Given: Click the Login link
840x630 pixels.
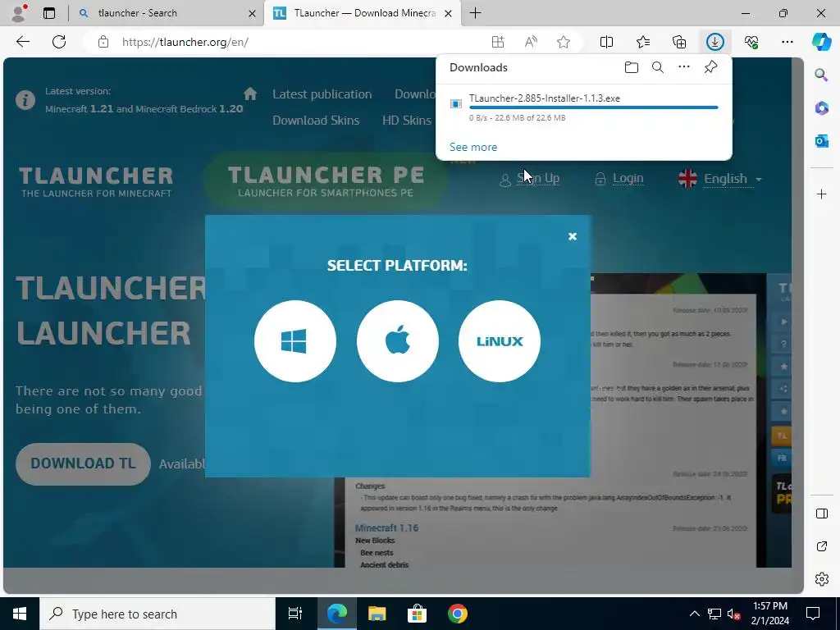Looking at the screenshot, I should 628,178.
